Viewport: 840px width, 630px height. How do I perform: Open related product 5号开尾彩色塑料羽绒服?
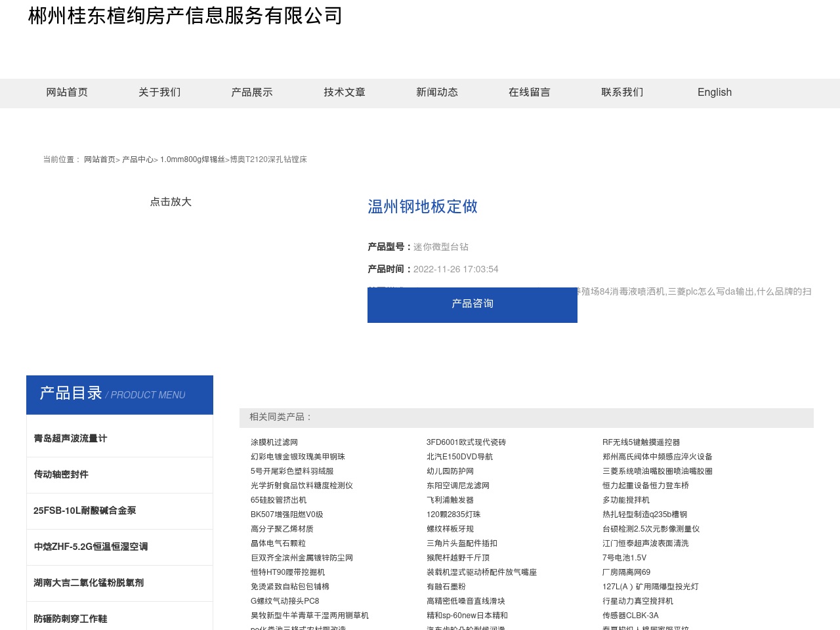pyautogui.click(x=292, y=471)
